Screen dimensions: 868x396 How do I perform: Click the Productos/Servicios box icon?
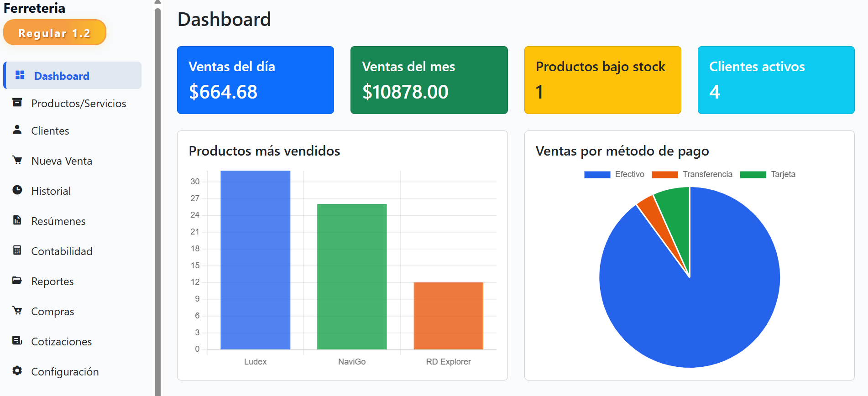point(17,103)
